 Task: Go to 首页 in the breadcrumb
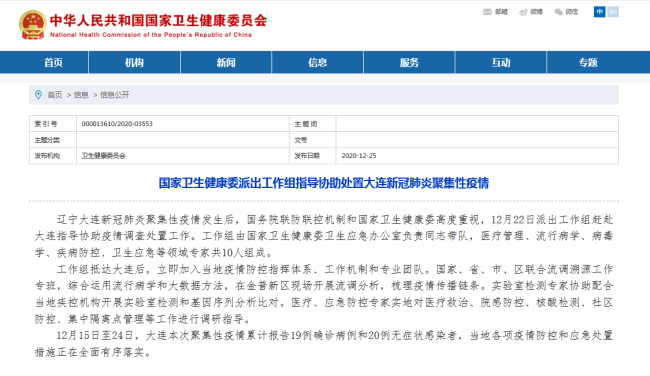(x=55, y=95)
